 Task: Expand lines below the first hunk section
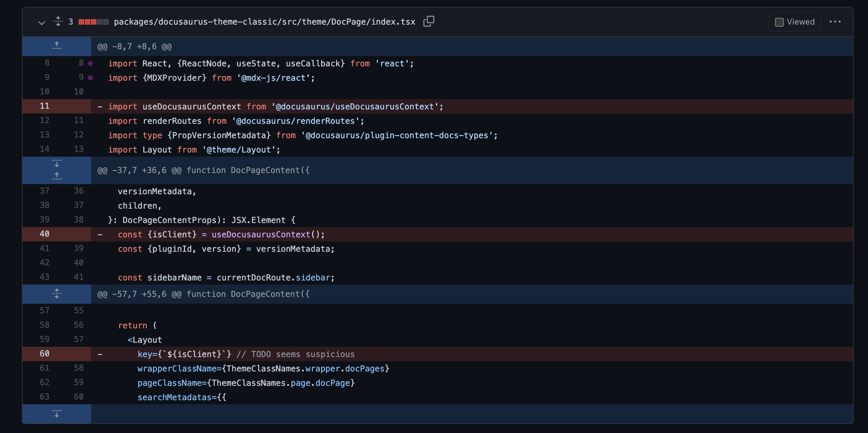click(x=56, y=164)
